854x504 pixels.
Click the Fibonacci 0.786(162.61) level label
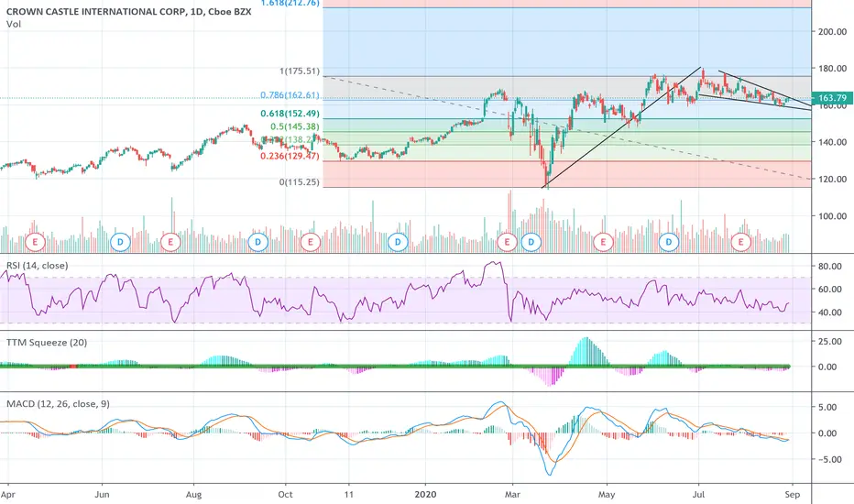(290, 95)
